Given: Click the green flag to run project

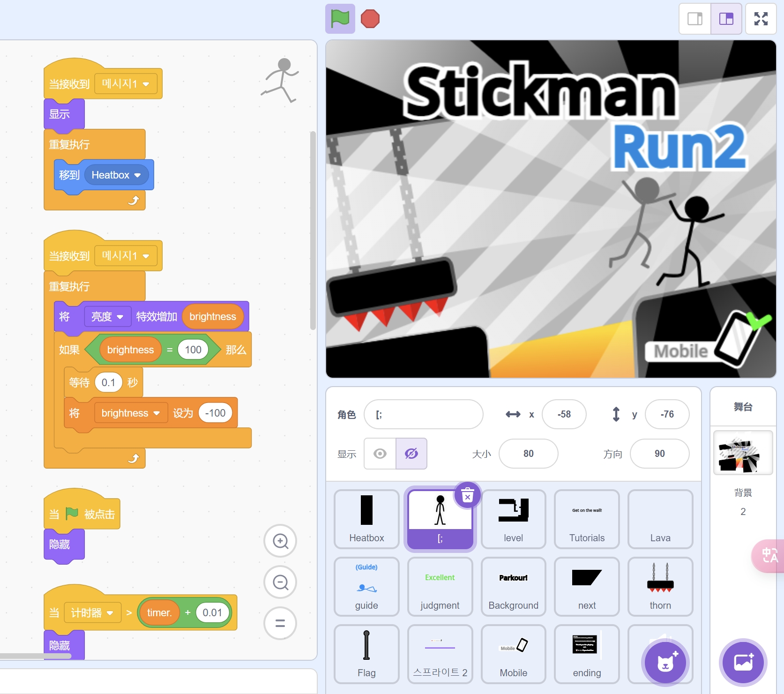Looking at the screenshot, I should tap(340, 19).
